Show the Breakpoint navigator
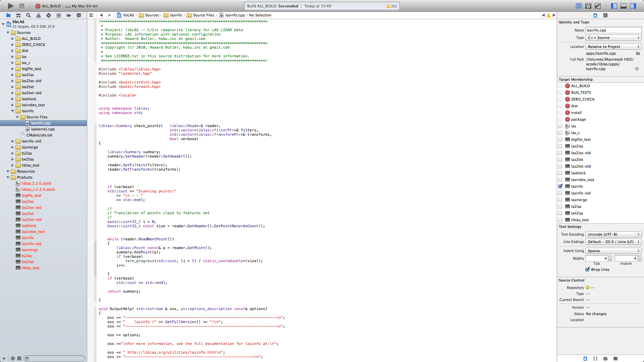The width and height of the screenshot is (644, 362). click(69, 15)
